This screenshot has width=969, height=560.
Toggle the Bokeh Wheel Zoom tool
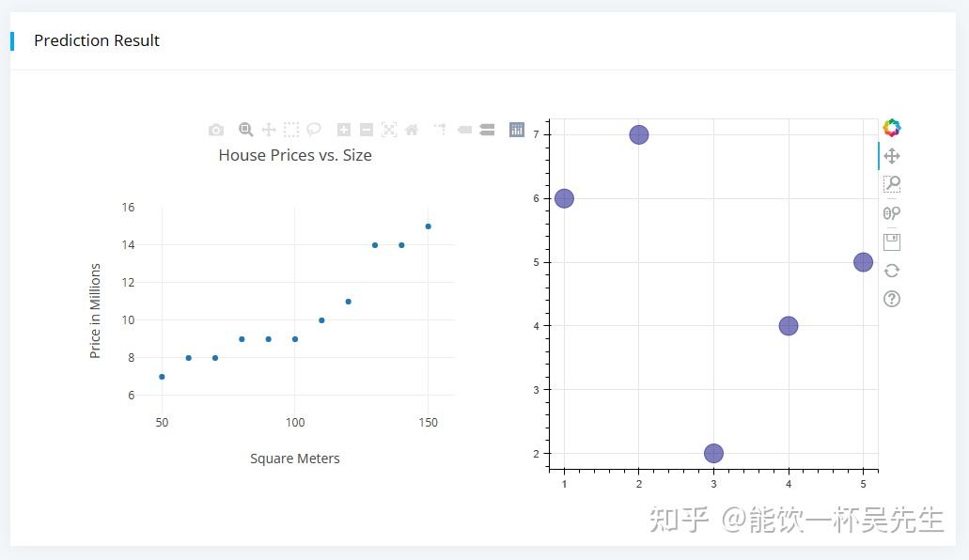pos(892,213)
